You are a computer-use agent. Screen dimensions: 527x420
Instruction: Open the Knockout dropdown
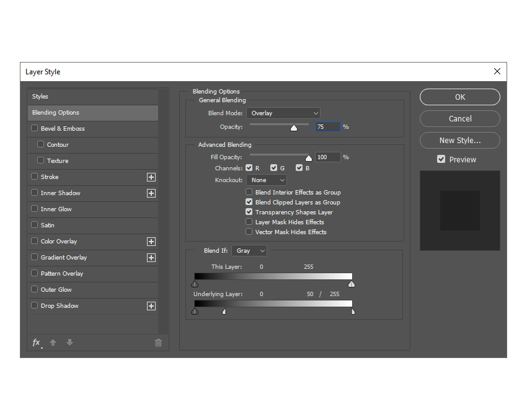coord(266,178)
